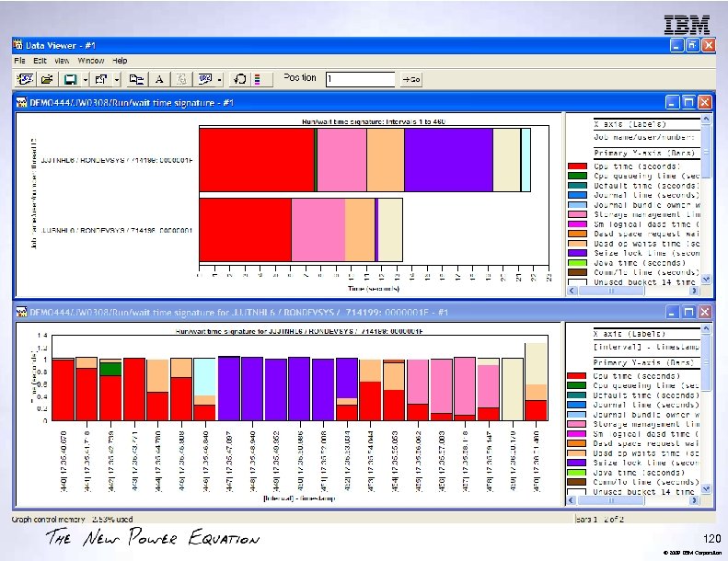This screenshot has height=561, width=728.
Task: Click upper legend horizontal scrollbar left arrow
Action: pyautogui.click(x=572, y=291)
